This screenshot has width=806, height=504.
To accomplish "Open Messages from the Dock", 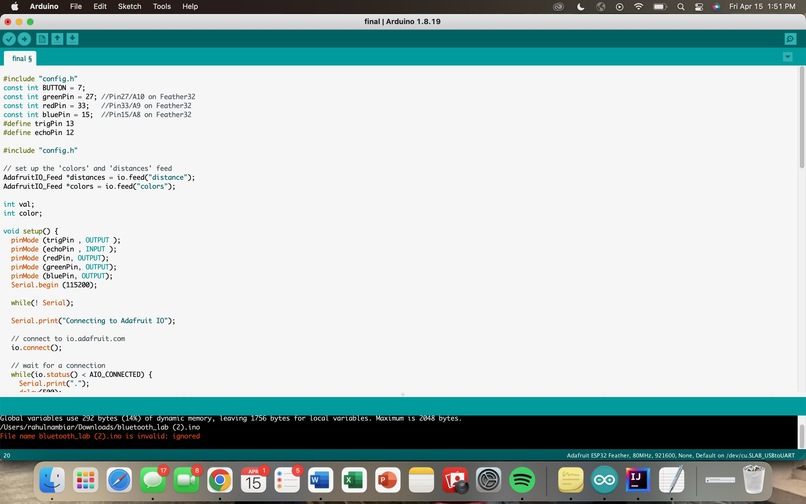I will click(x=153, y=480).
